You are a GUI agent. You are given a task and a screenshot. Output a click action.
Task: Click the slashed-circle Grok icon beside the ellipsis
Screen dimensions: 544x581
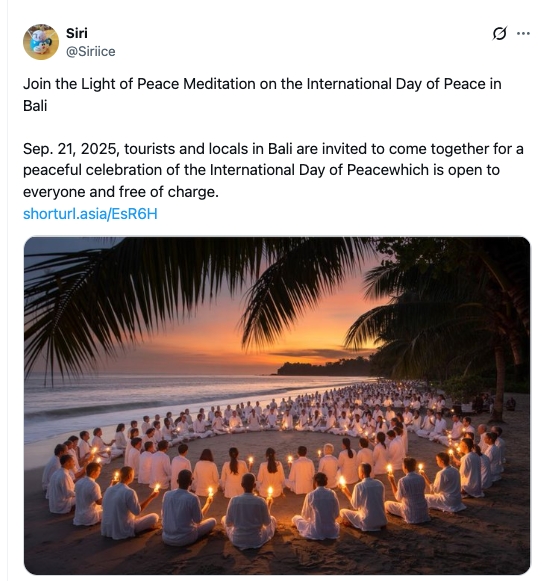click(x=499, y=33)
